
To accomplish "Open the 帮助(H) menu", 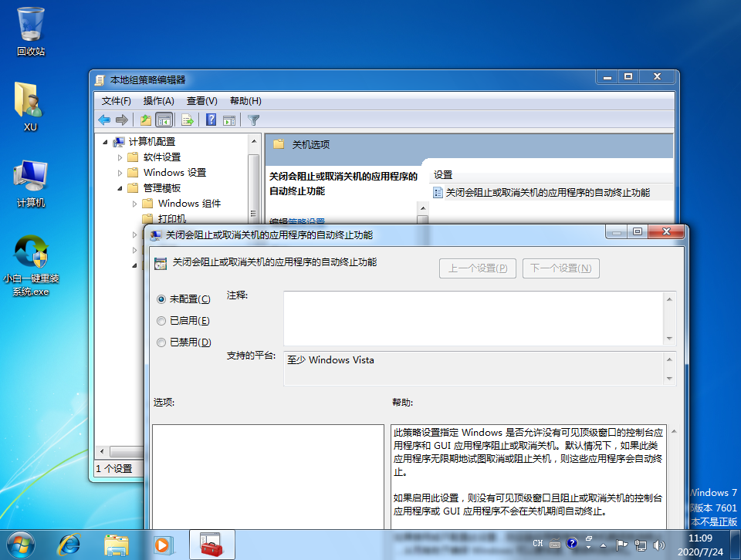I will pos(245,100).
